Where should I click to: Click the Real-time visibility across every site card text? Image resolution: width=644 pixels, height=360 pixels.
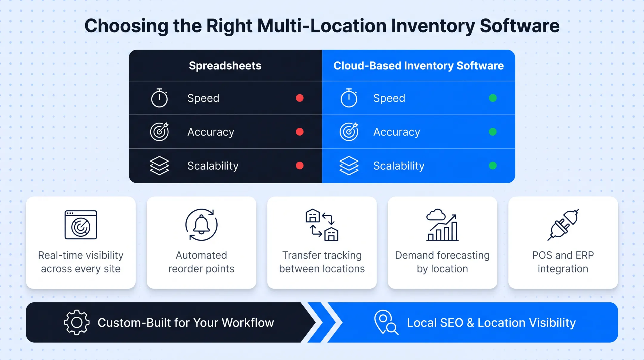tap(81, 262)
